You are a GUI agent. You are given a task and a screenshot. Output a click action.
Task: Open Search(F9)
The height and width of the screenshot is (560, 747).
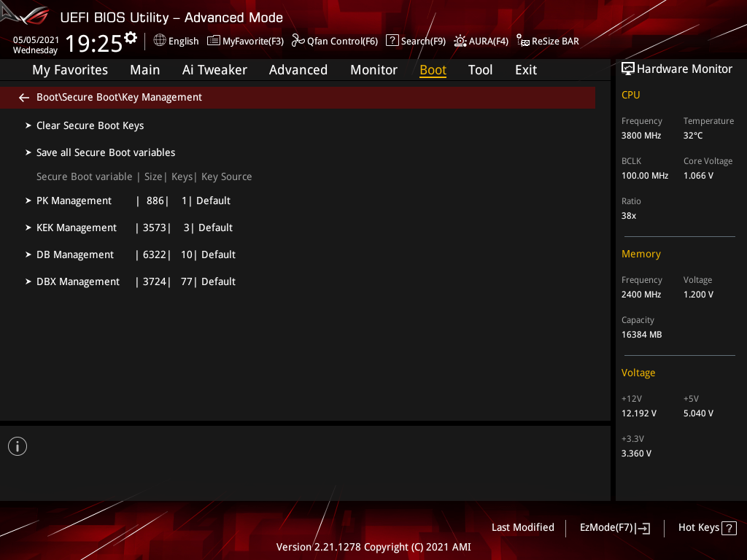423,42
